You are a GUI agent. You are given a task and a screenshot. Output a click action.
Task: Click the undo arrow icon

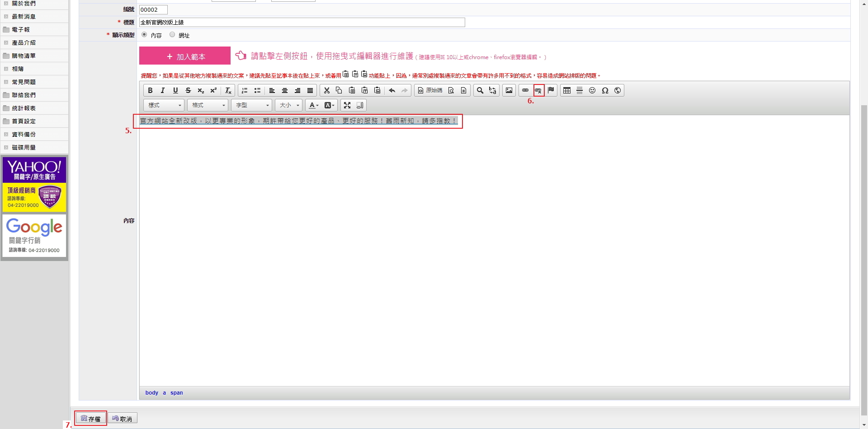(x=392, y=90)
